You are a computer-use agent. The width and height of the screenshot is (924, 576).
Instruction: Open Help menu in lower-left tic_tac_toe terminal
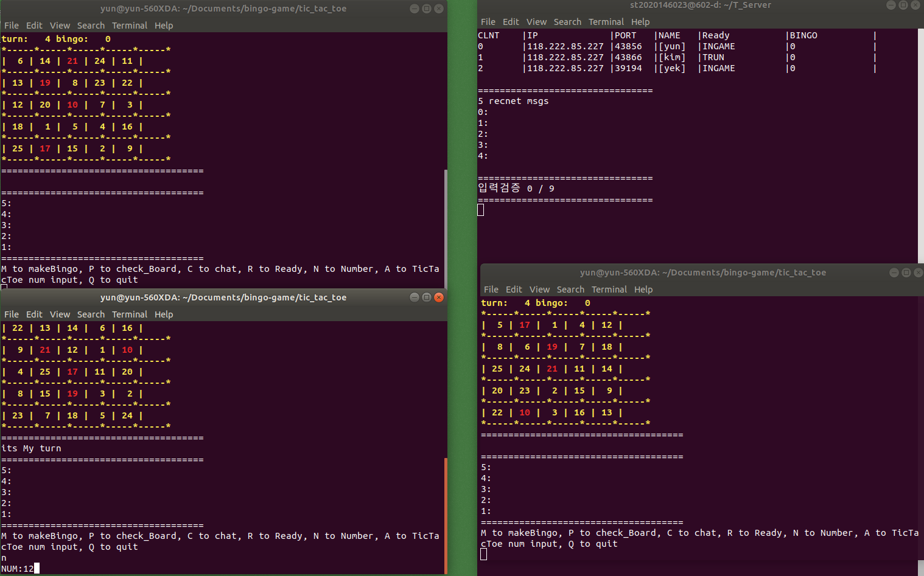(164, 314)
